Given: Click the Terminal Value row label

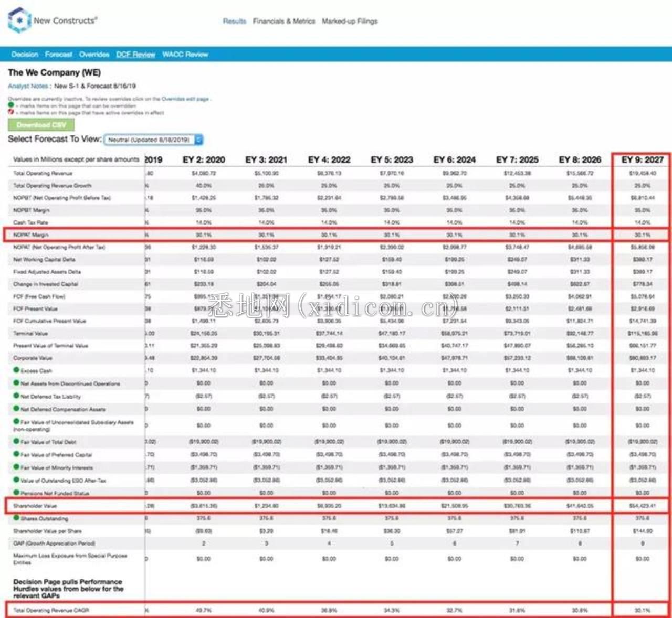Looking at the screenshot, I should (x=30, y=333).
